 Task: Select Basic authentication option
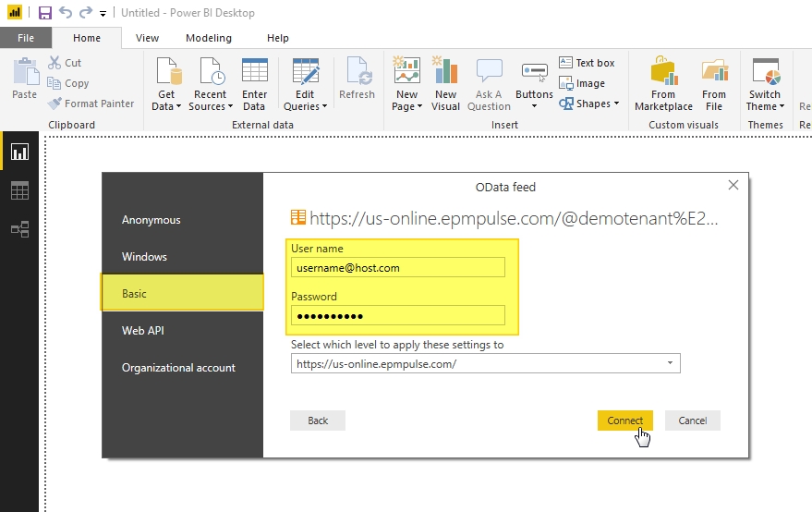pyautogui.click(x=182, y=293)
